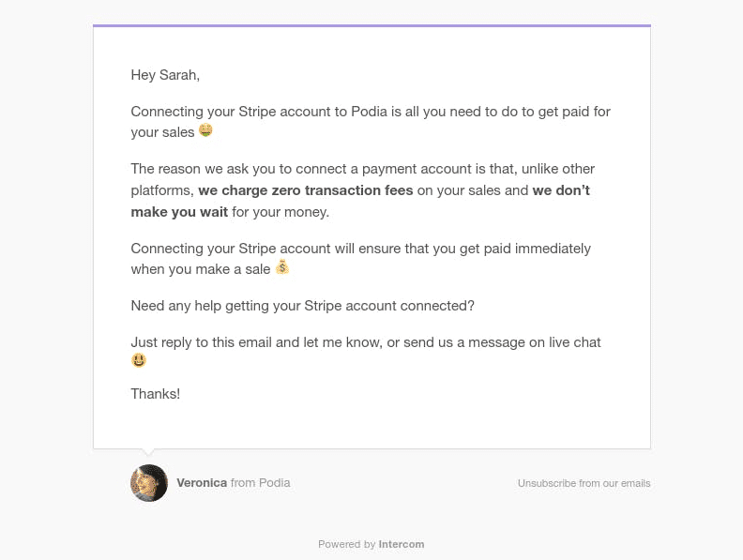Click "The reason we ask you to connect" paragraph
The width and height of the screenshot is (743, 560).
[x=362, y=190]
